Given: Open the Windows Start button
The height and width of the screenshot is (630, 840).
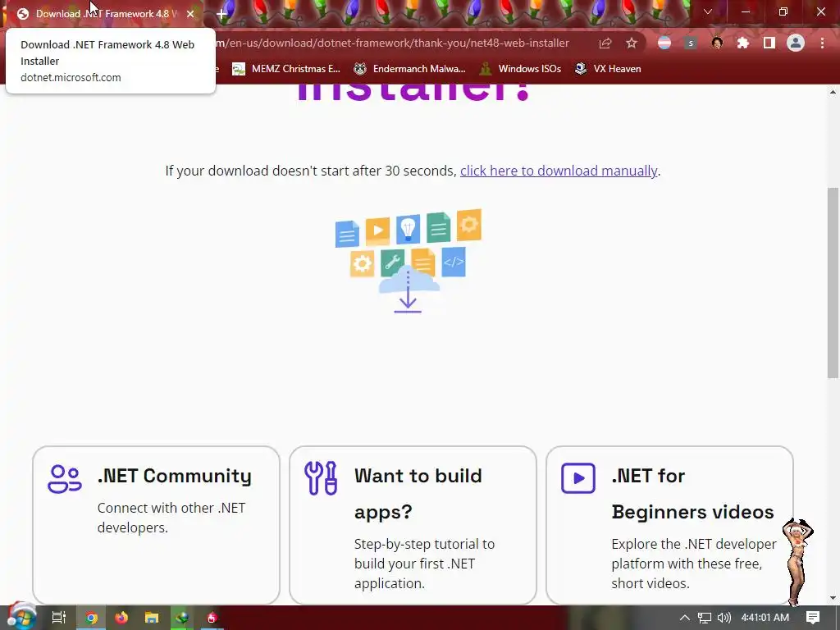Looking at the screenshot, I should point(21,617).
